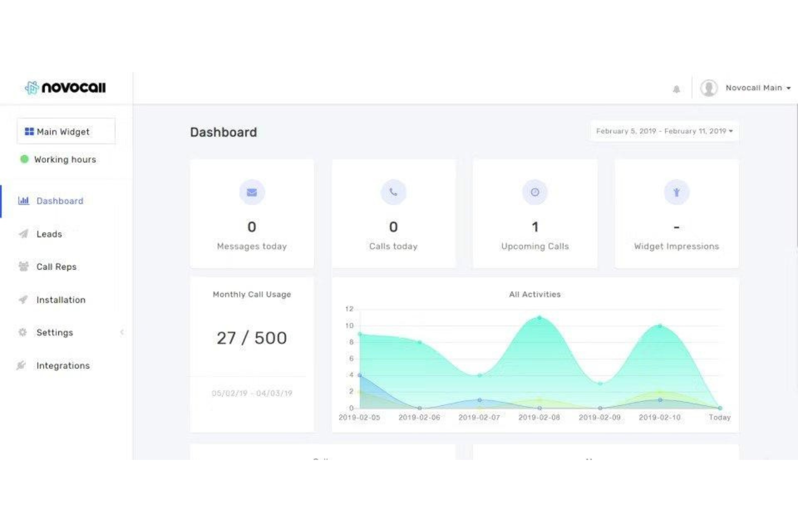Screen dimensions: 798x532
Task: Click the notification bell icon
Action: click(676, 88)
